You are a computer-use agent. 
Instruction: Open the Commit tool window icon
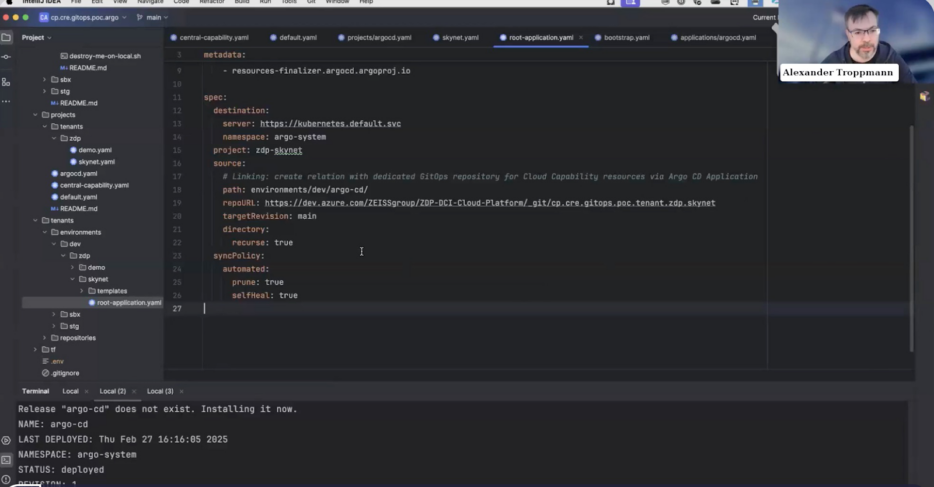pyautogui.click(x=6, y=57)
